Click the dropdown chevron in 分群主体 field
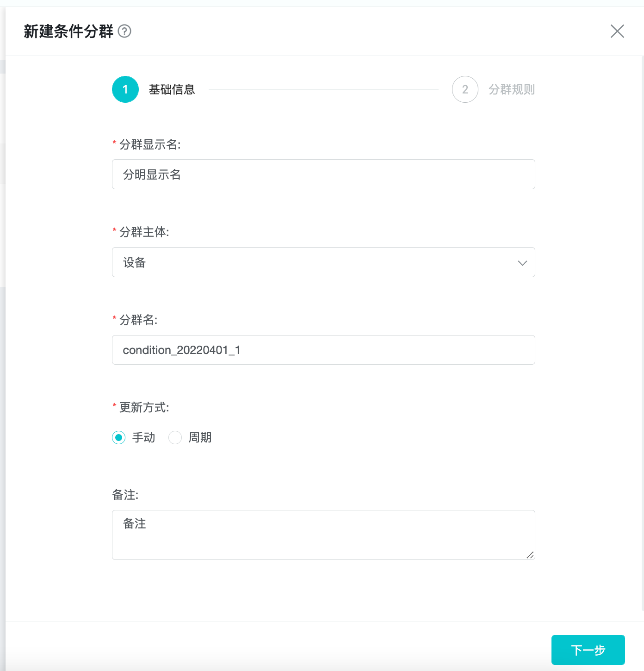 tap(522, 262)
